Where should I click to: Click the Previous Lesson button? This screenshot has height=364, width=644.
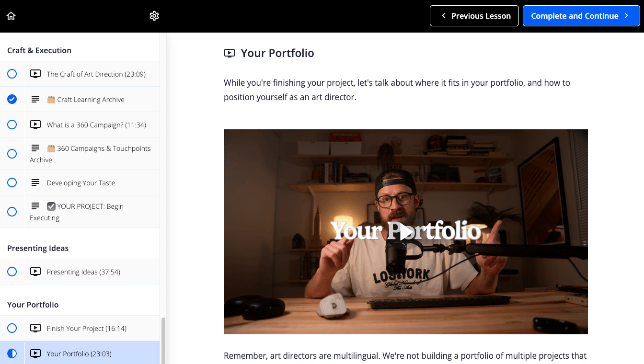click(x=474, y=16)
